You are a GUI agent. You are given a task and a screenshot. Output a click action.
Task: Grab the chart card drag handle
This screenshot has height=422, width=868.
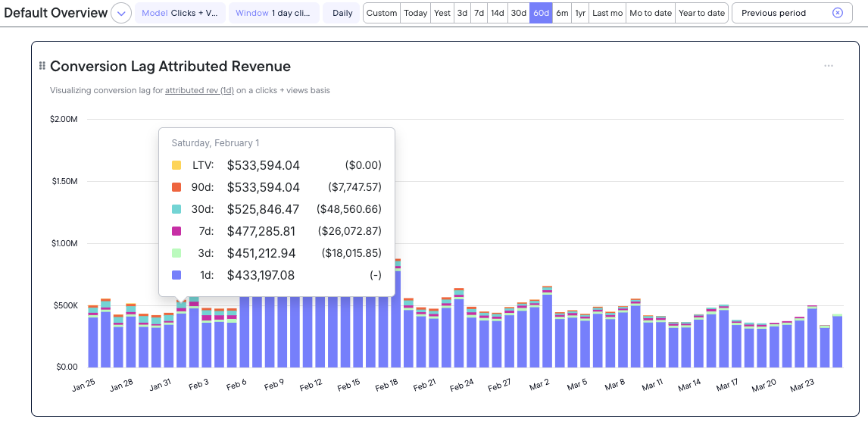pyautogui.click(x=42, y=66)
